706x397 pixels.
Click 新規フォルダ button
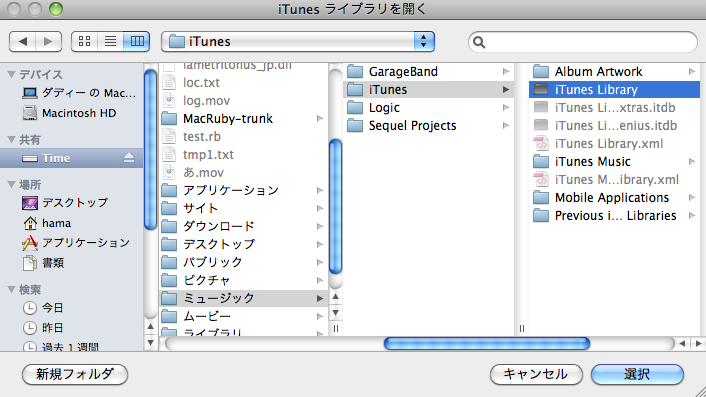(75, 374)
